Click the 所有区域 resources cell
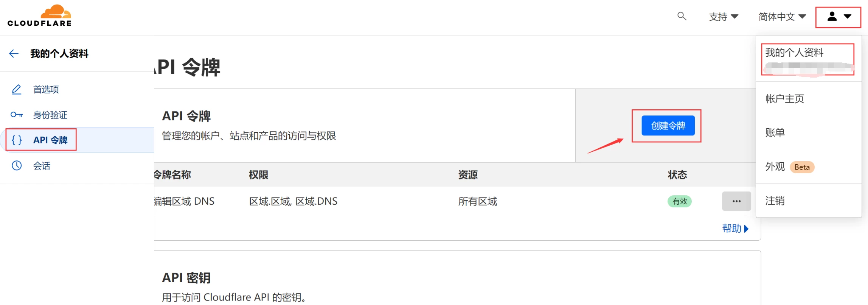 tap(478, 201)
